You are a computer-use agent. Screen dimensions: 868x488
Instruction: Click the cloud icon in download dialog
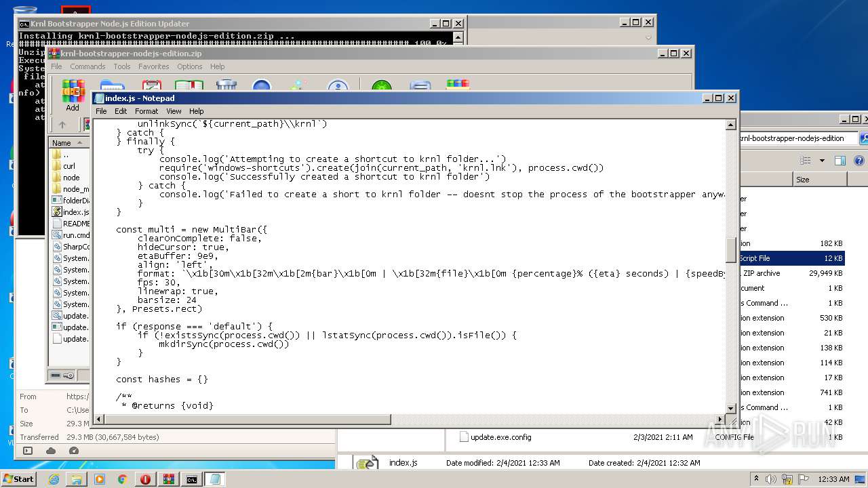pos(51,451)
